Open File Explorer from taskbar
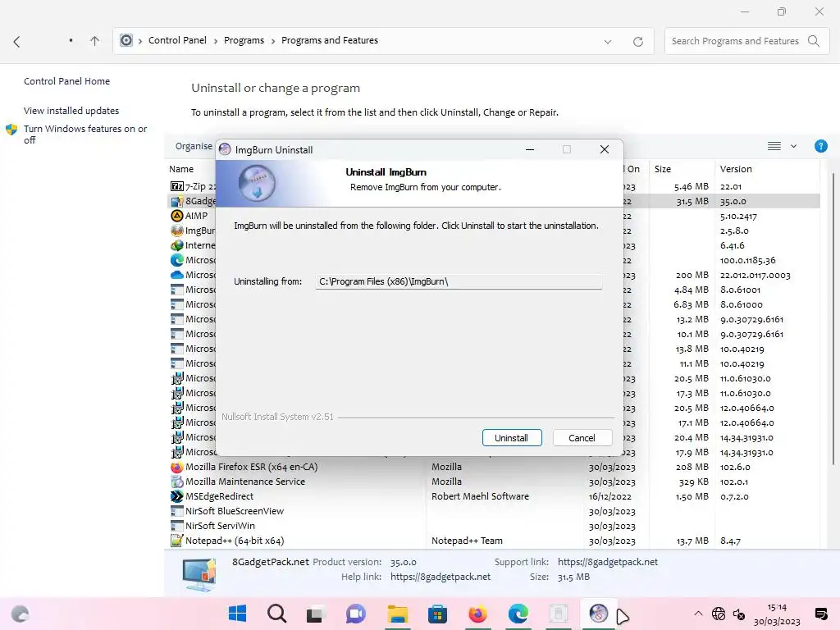The image size is (840, 630). coord(398,614)
